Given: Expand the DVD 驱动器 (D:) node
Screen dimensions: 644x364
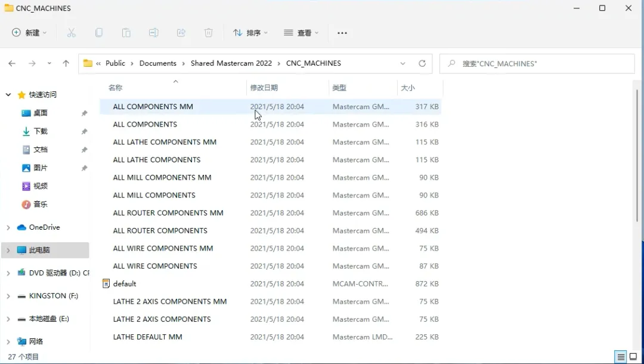Looking at the screenshot, I should point(8,273).
